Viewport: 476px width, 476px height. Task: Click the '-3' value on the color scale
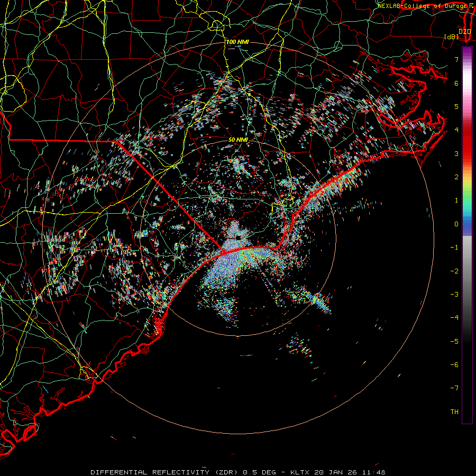[454, 295]
